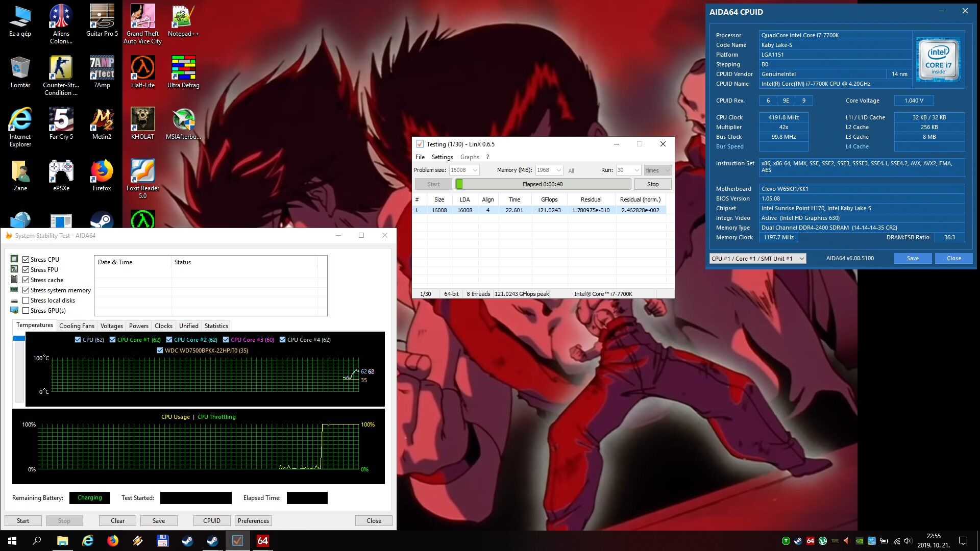Uncheck CPU Core #1 temperature graph
This screenshot has height=551, width=980.
(x=112, y=340)
